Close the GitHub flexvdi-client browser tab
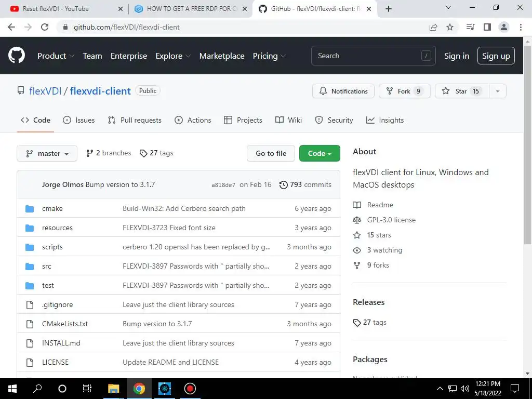This screenshot has width=532, height=399. (x=369, y=9)
